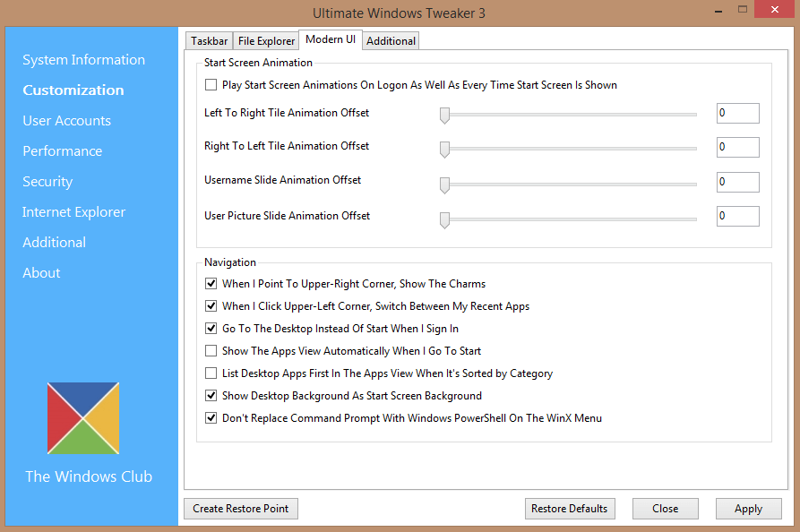Focus Left To Right Tile Offset value field
Image resolution: width=800 pixels, height=532 pixels.
coord(738,113)
